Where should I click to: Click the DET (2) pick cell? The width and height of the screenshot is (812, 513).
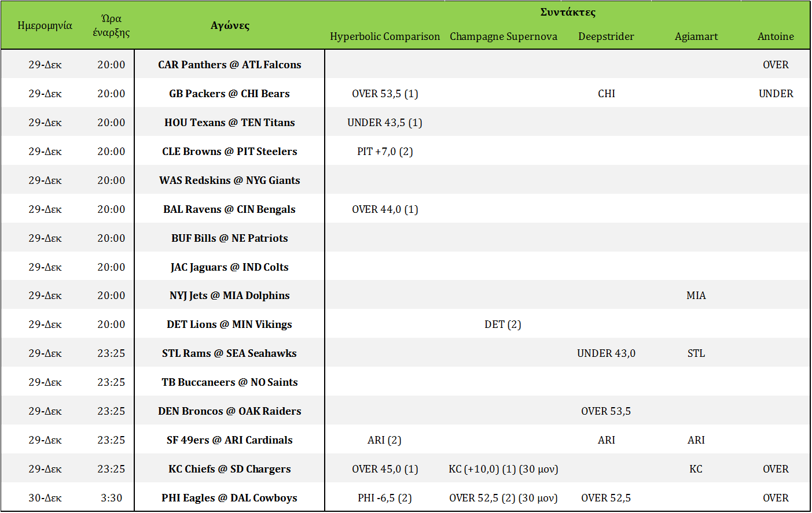pyautogui.click(x=503, y=324)
